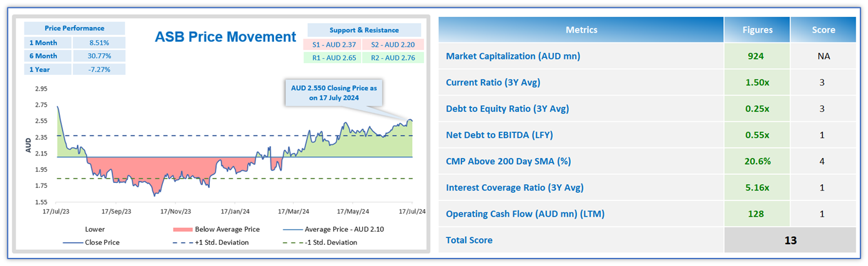Click the 17/Jul/23 x-axis date label
The width and height of the screenshot is (868, 266).
57,212
